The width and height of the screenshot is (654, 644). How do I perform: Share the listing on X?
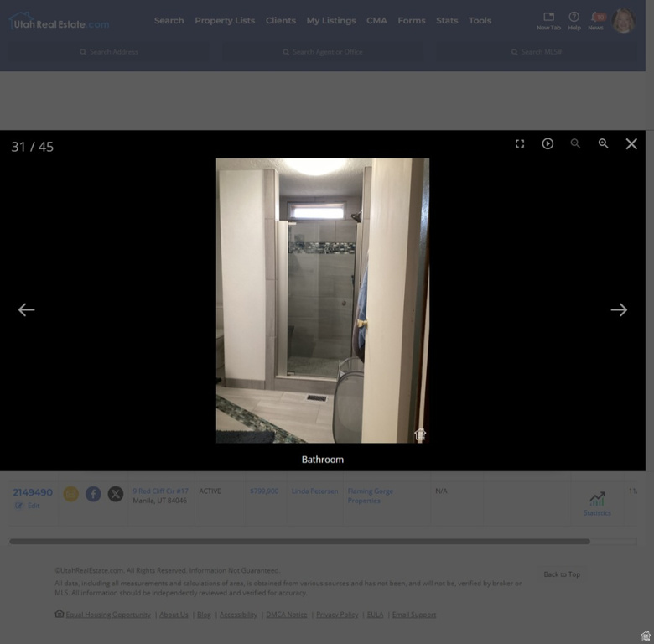[116, 494]
